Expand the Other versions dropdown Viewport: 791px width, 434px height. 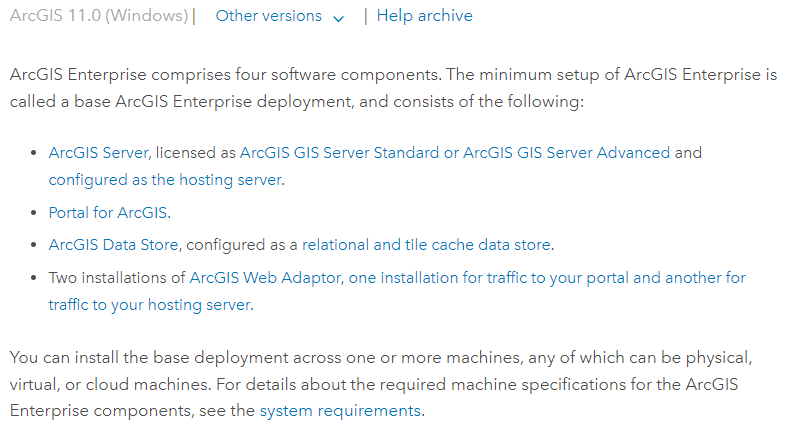click(x=269, y=16)
